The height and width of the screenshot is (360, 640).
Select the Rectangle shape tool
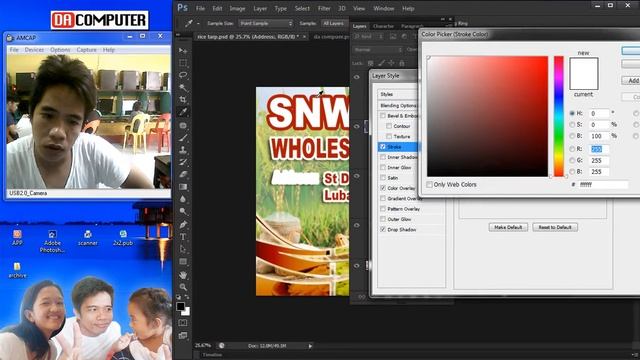[183, 262]
